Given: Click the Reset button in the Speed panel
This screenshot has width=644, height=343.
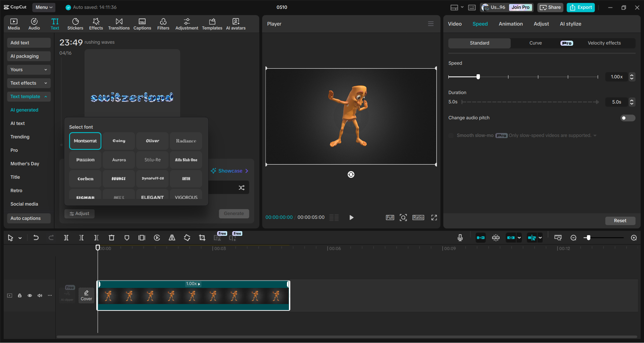Looking at the screenshot, I should tap(620, 221).
